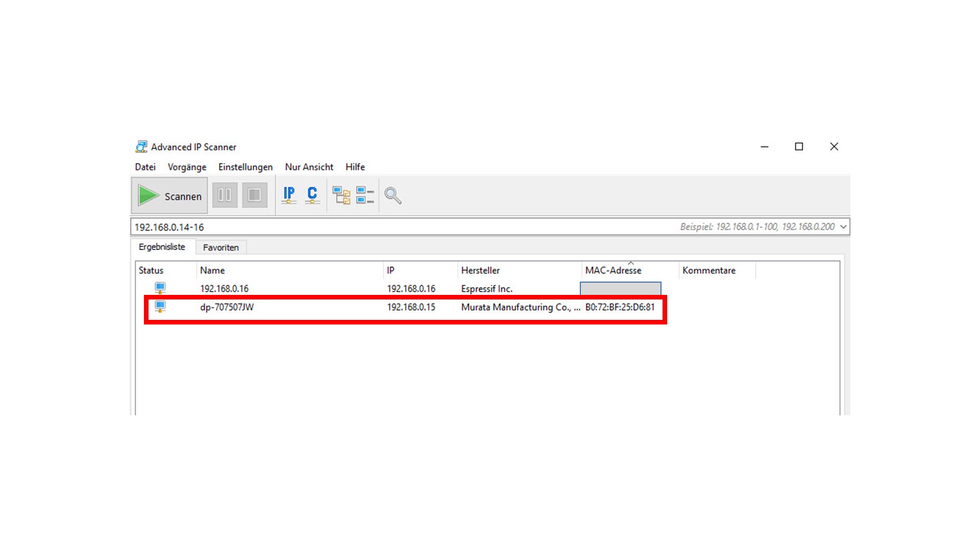Open the Nur Ansicht menu
This screenshot has height=551, width=980.
point(309,167)
